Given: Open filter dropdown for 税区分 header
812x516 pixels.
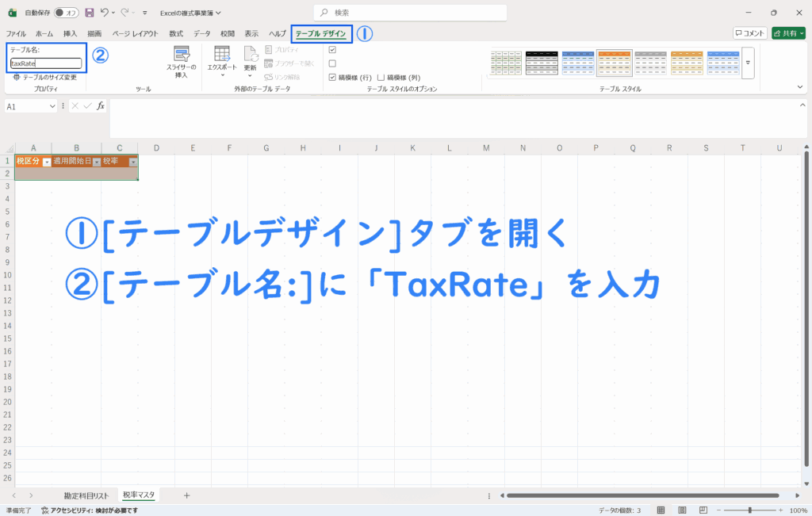Looking at the screenshot, I should click(x=47, y=162).
